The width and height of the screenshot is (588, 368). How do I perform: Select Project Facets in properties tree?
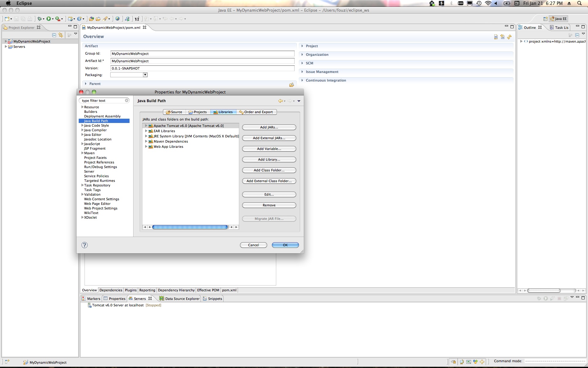point(95,158)
